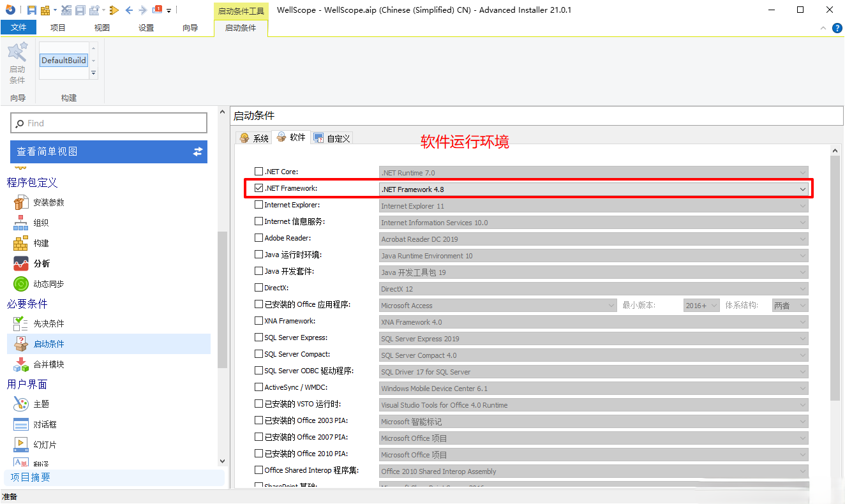845x504 pixels.
Task: Enable the Java 开发套件 checkbox
Action: click(258, 271)
